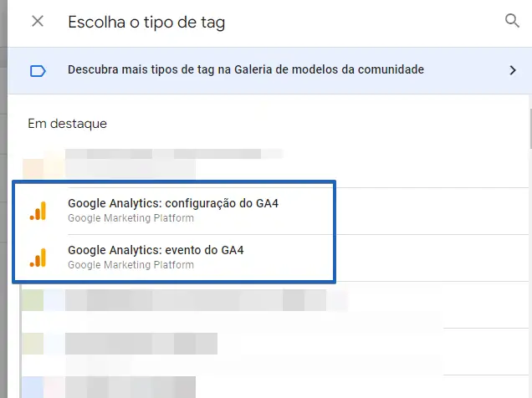The width and height of the screenshot is (532, 398).
Task: Choose blurred tag row directly below GA4 evento
Action: pos(201,299)
